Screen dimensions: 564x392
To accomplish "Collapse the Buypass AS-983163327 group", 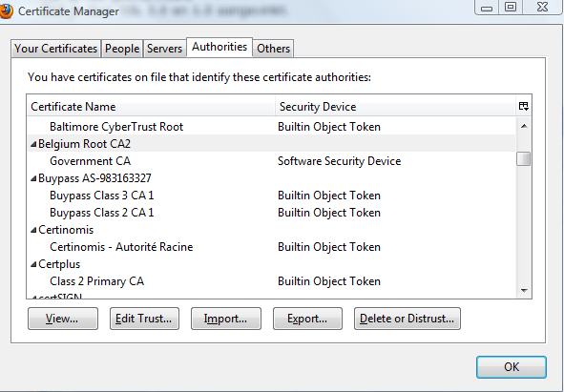I will click(x=33, y=178).
